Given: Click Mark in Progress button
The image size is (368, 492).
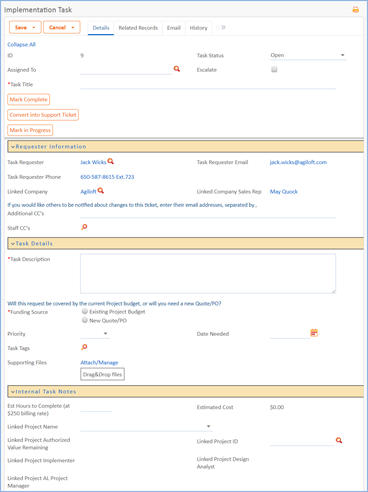Looking at the screenshot, I should point(30,130).
